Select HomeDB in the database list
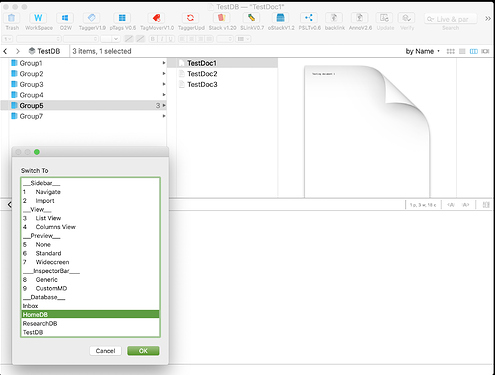This screenshot has width=495, height=375. [x=90, y=315]
